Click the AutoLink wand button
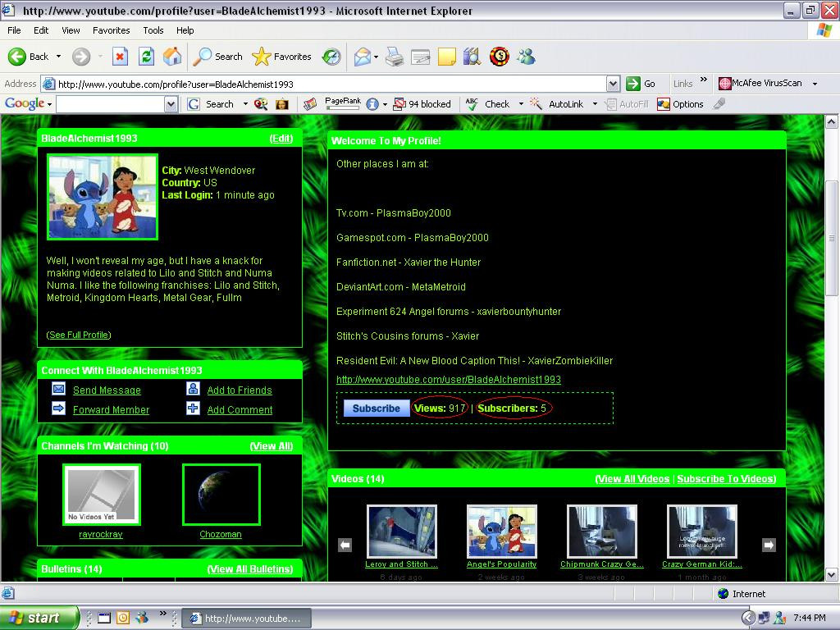The height and width of the screenshot is (630, 840). [x=557, y=104]
